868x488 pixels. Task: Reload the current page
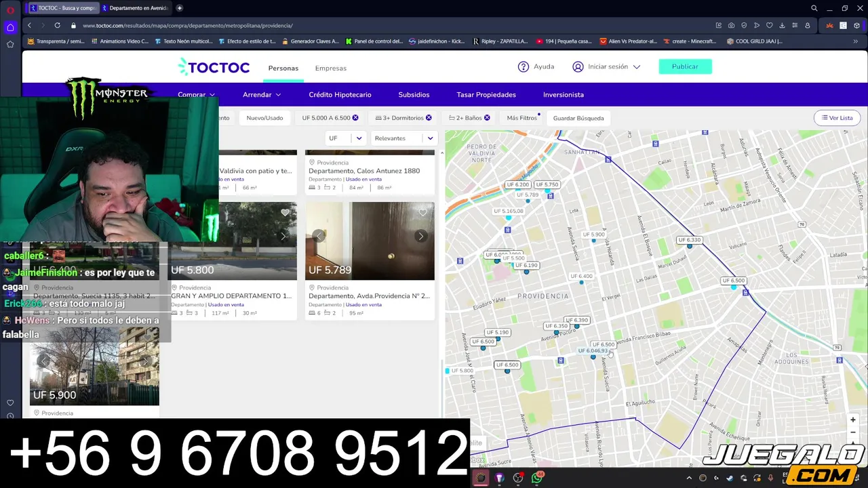click(57, 25)
